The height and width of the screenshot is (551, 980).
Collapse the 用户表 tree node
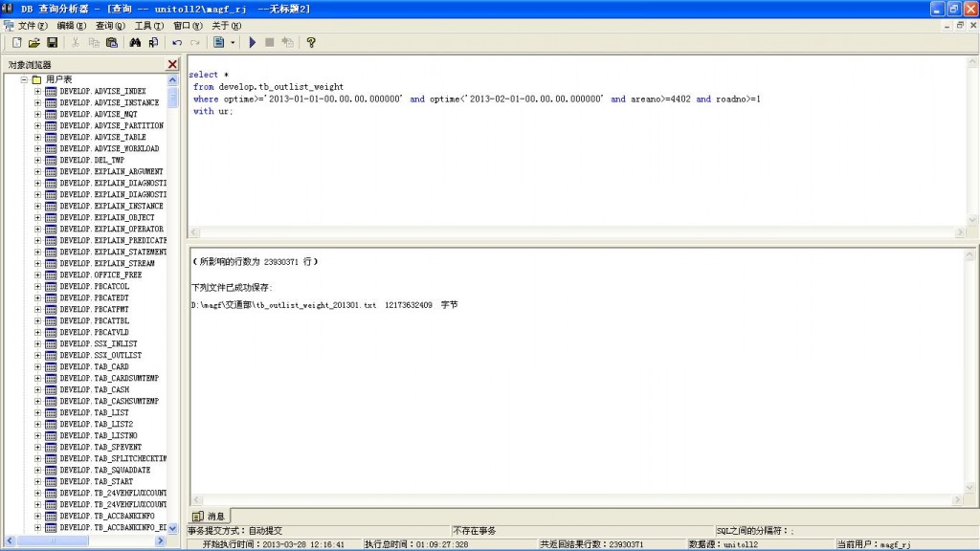(x=24, y=79)
